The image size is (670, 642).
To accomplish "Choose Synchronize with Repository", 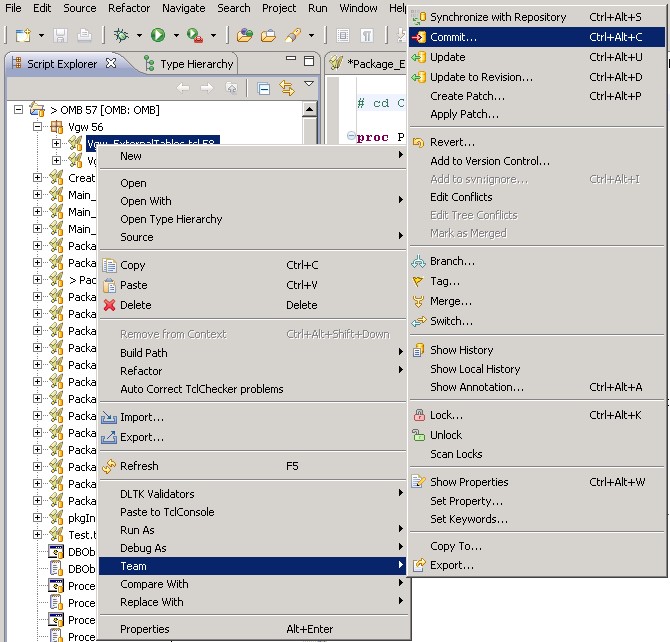I will pos(498,17).
